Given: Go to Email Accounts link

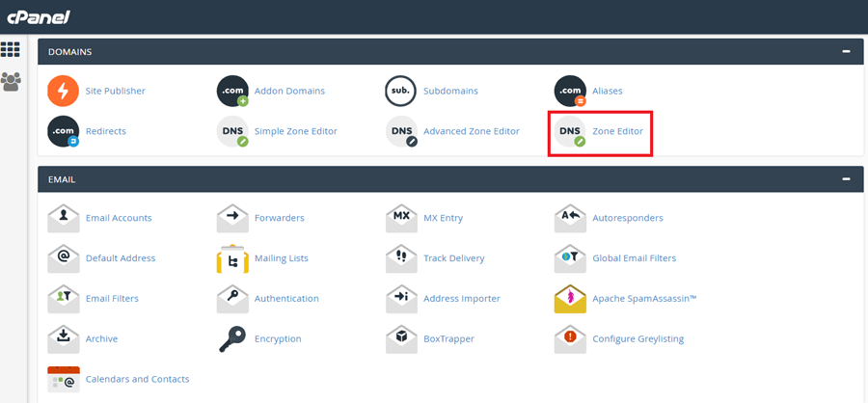Looking at the screenshot, I should click(119, 218).
